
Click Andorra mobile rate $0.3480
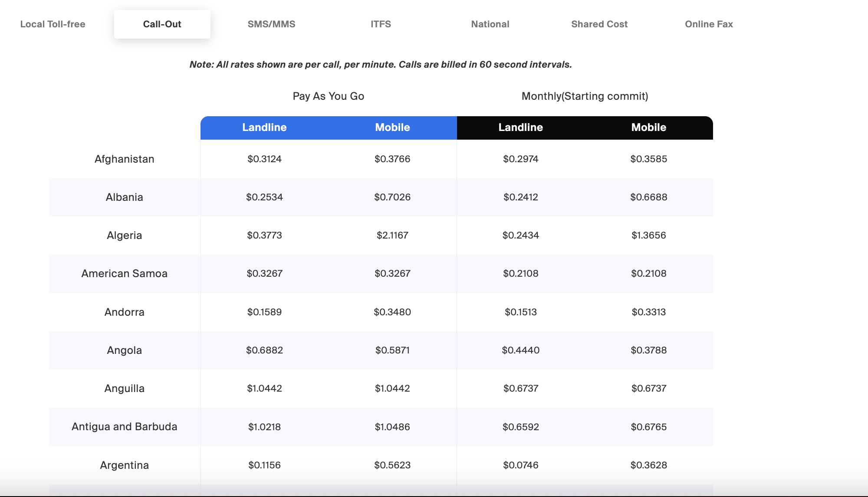(392, 312)
